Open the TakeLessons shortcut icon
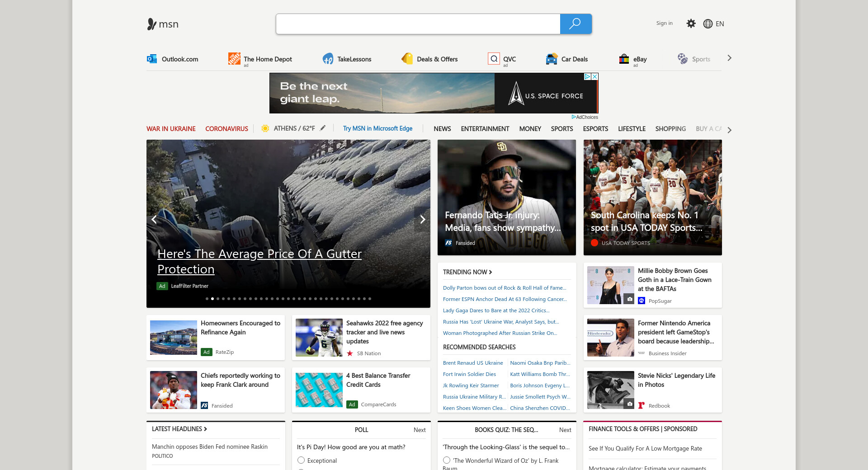 [328, 59]
